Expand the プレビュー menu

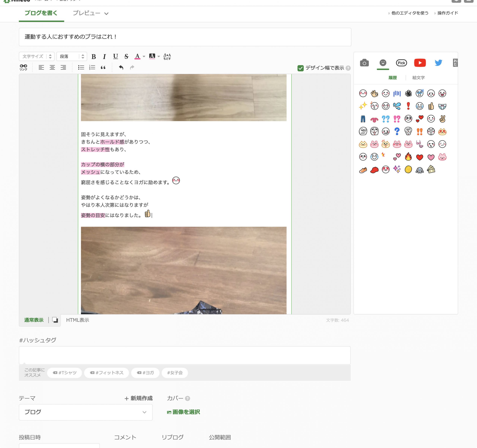coord(90,13)
